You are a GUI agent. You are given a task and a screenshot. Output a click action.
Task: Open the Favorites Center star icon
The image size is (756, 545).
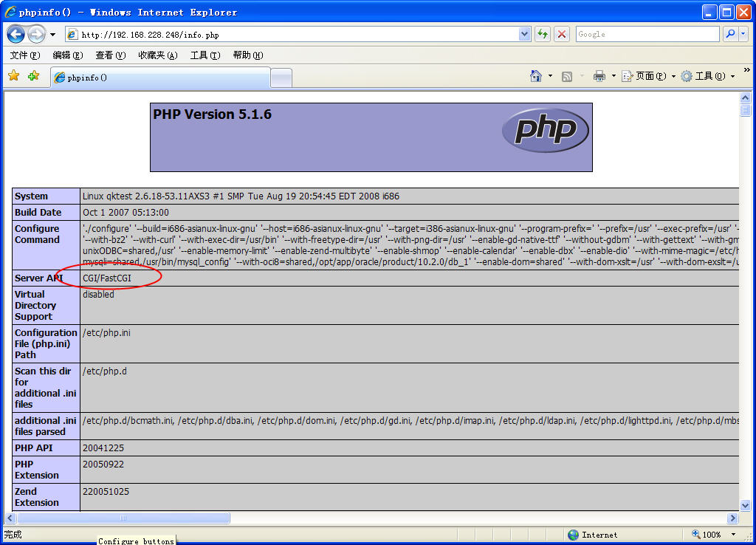point(13,76)
